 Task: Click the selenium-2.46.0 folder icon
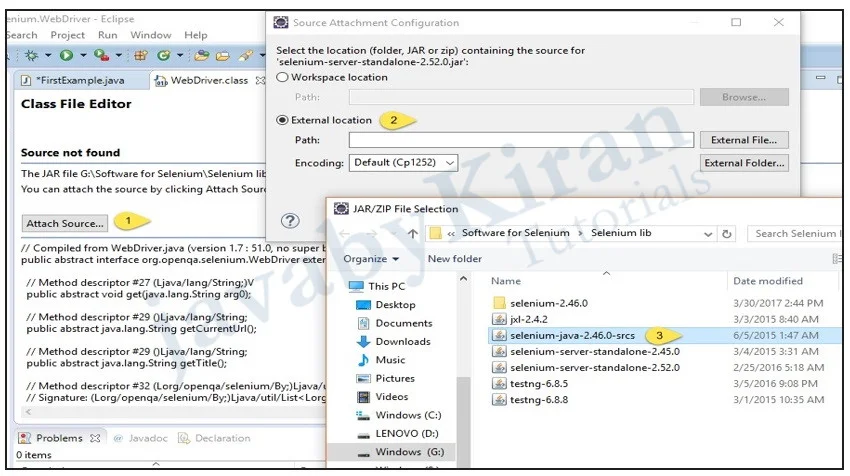(499, 303)
